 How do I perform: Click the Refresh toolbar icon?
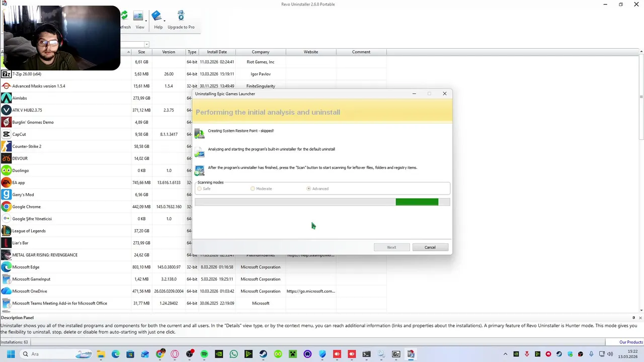point(124,16)
